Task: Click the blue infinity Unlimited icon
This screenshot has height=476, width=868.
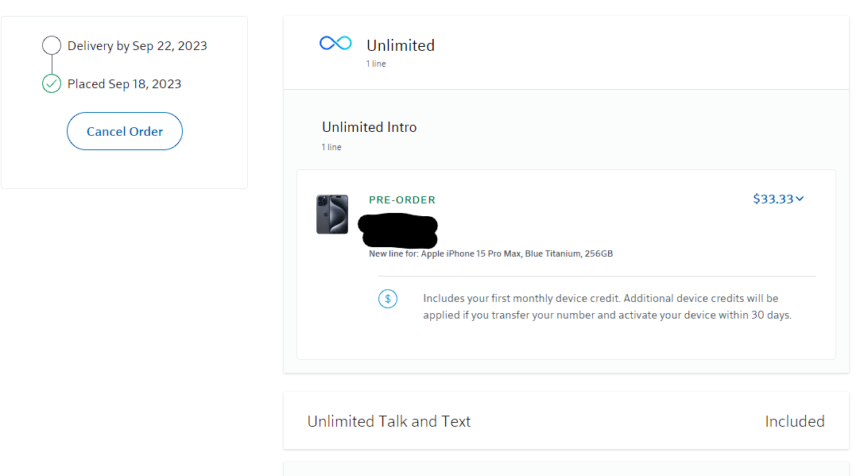Action: coord(335,43)
